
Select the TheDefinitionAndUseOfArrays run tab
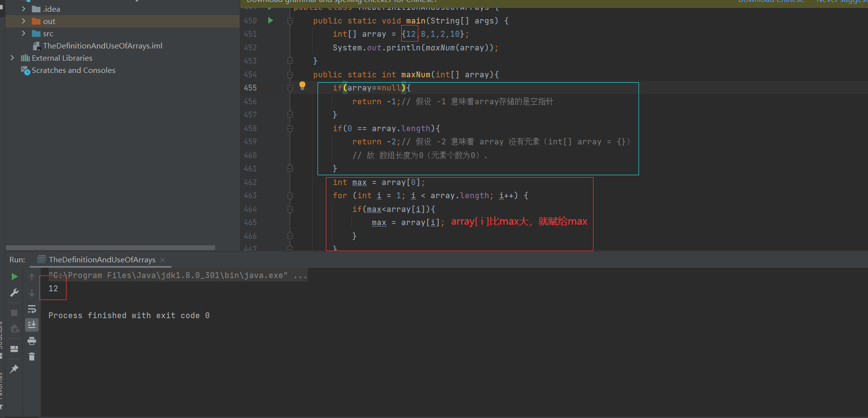(x=102, y=259)
